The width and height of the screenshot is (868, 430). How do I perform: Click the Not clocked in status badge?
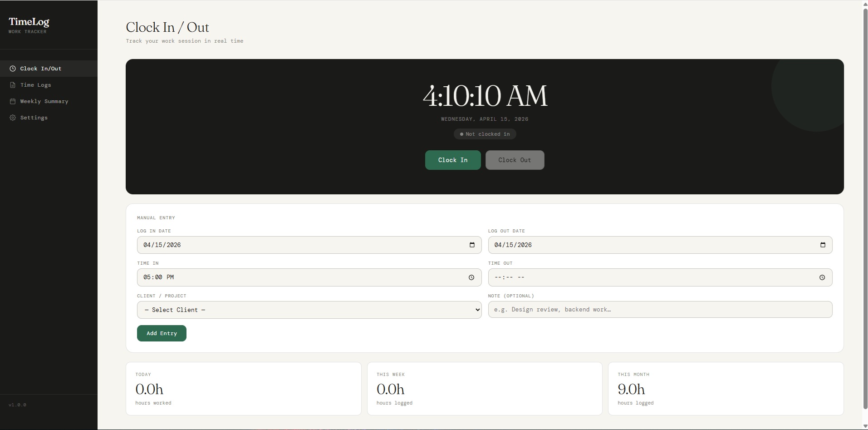pos(485,134)
